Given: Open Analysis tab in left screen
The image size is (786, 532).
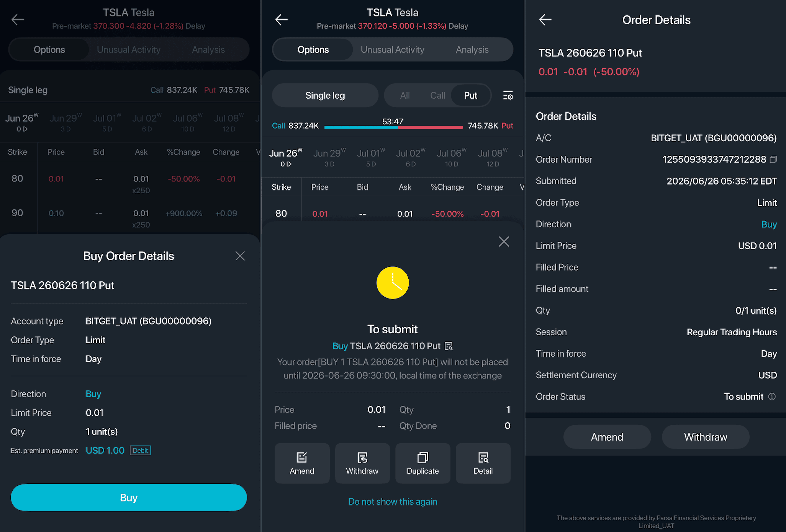Looking at the screenshot, I should click(x=208, y=49).
